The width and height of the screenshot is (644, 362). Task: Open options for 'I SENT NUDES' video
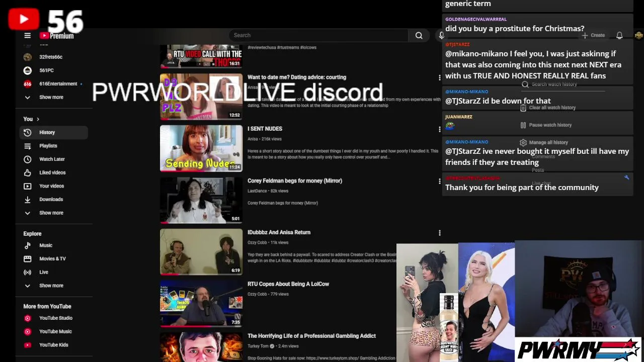pos(439,129)
